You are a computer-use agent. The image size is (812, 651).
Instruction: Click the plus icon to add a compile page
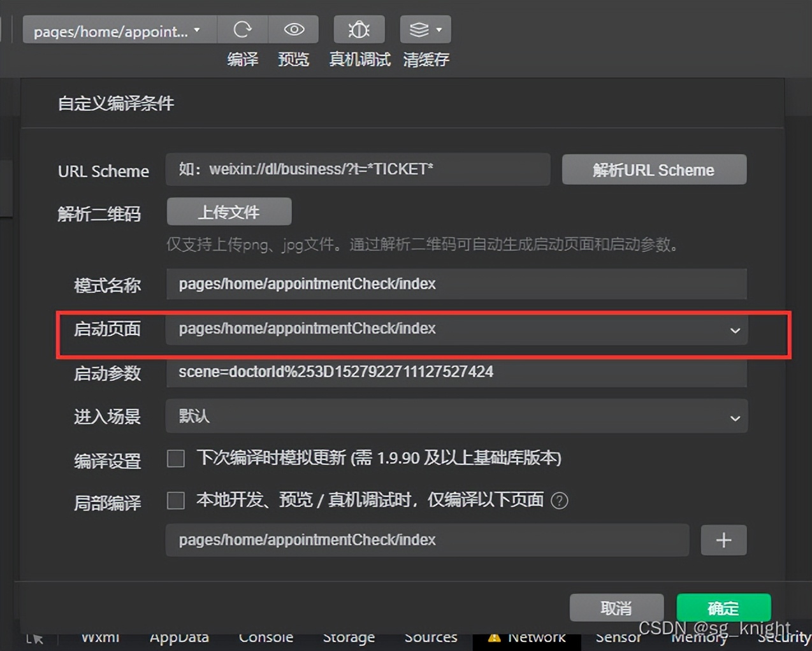pos(723,540)
